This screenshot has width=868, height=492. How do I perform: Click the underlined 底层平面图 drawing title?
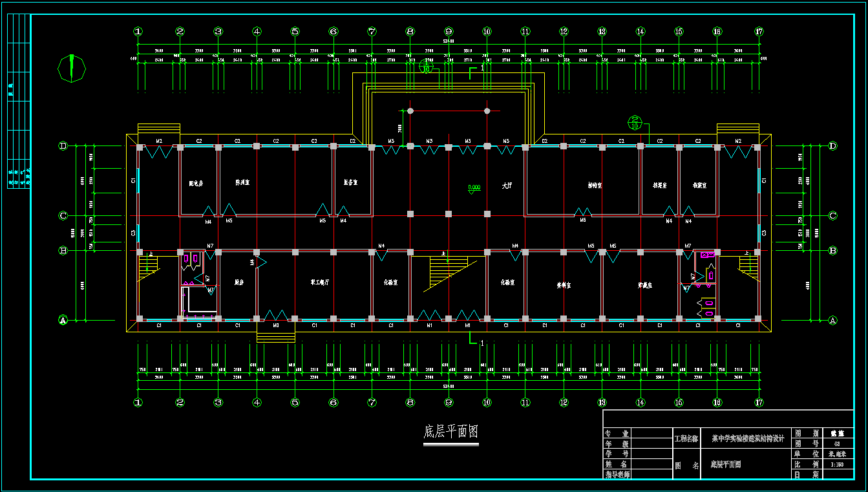click(x=451, y=432)
